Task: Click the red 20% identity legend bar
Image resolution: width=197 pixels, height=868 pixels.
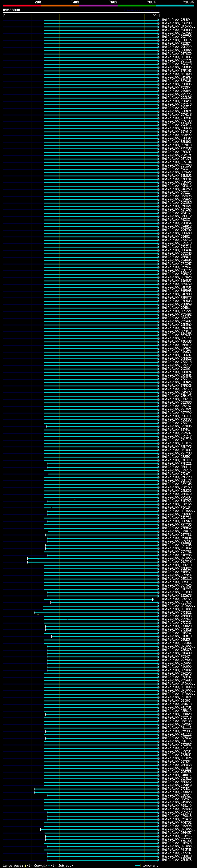Action: click(x=22, y=6)
